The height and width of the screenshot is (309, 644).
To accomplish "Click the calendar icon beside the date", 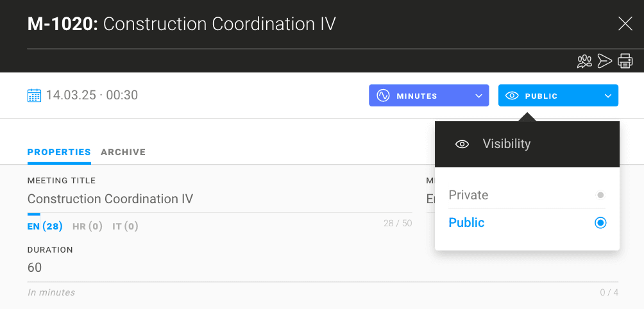I will [x=34, y=96].
